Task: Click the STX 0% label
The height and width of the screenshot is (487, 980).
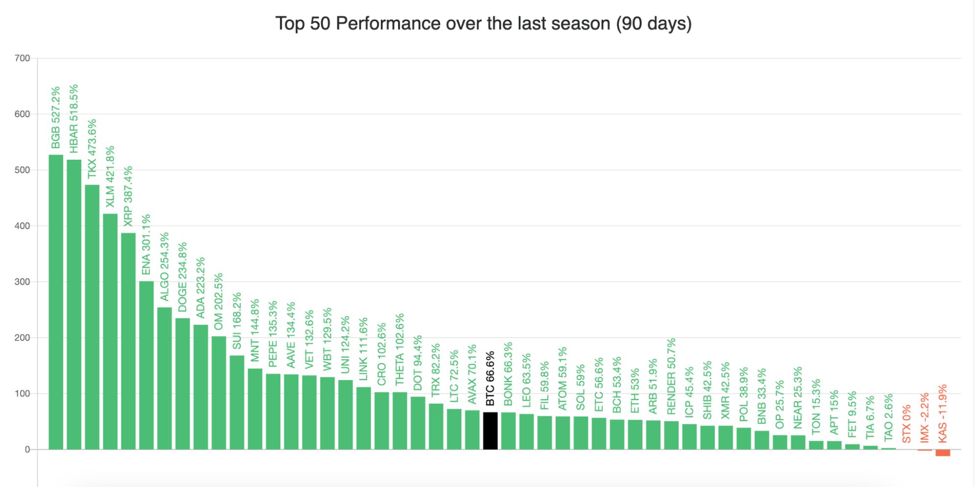Action: (x=906, y=424)
